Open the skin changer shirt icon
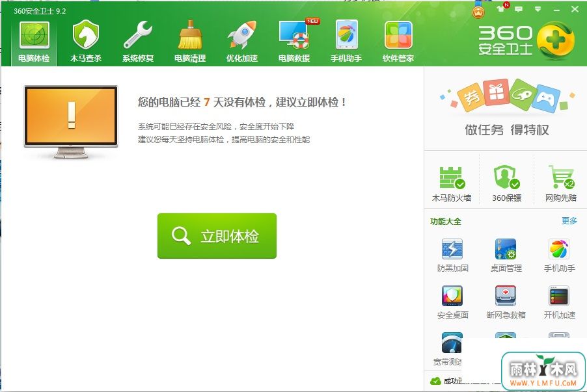587x392 pixels. (x=501, y=9)
